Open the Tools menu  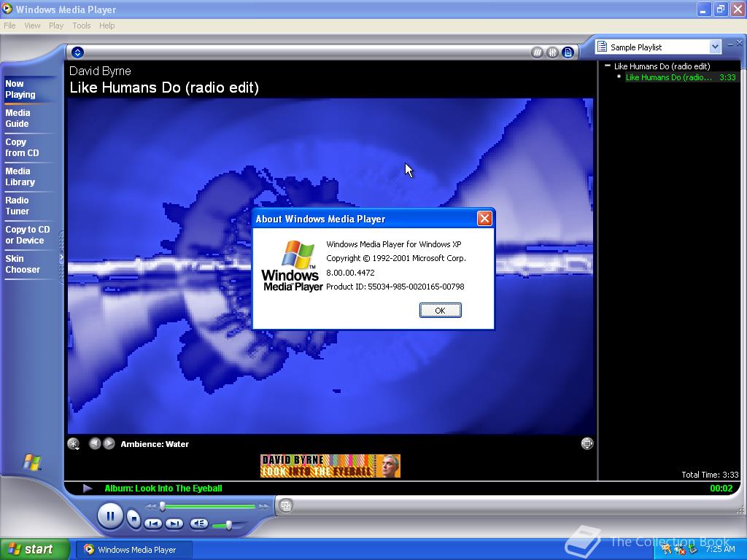(x=82, y=26)
